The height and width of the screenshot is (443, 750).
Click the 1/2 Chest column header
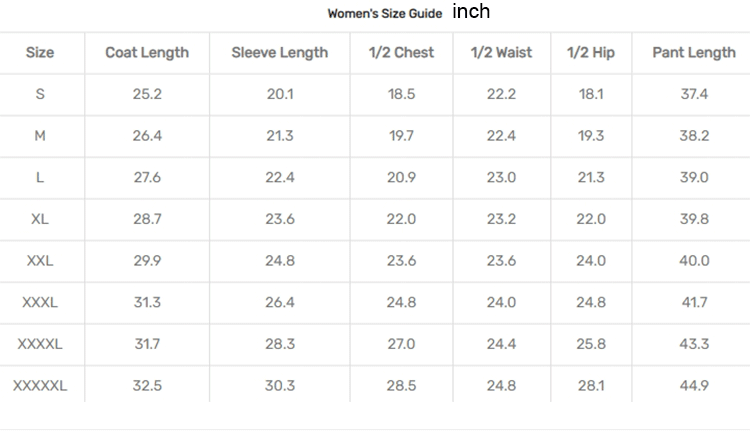point(400,53)
